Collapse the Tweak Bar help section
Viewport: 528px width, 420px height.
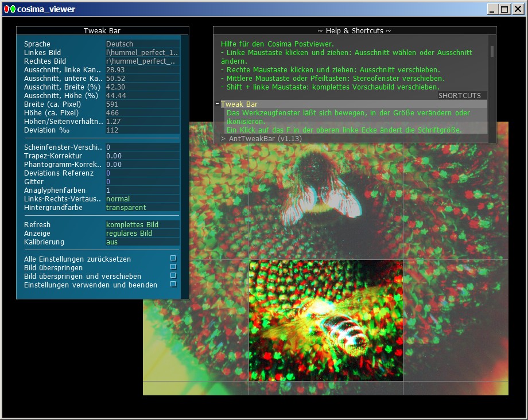[218, 104]
